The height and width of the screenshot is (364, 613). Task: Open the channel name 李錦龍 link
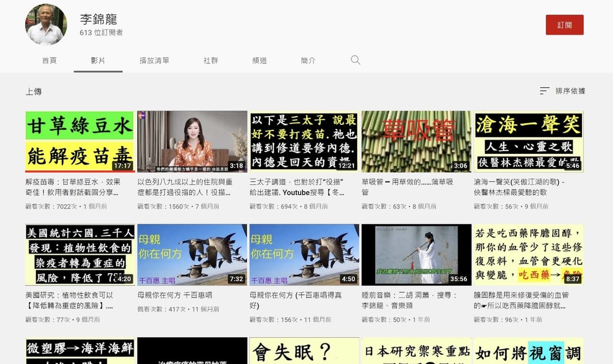99,20
